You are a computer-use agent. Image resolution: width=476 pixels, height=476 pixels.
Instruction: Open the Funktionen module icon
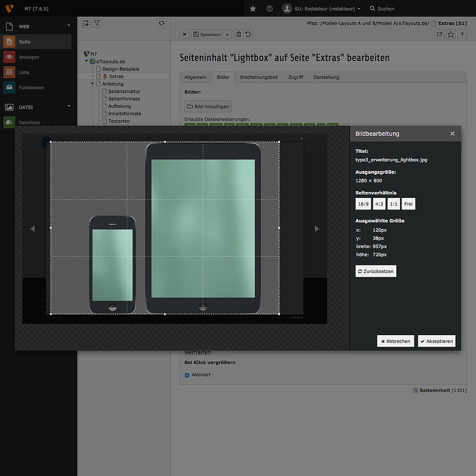[x=9, y=87]
